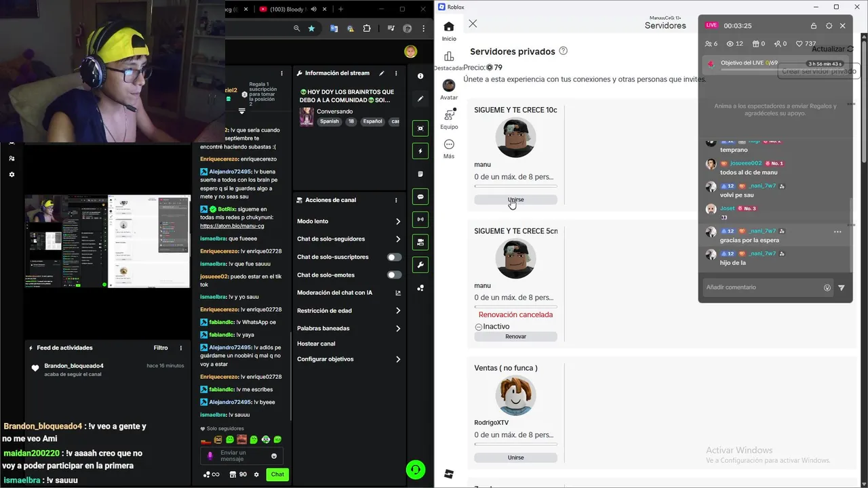Click Conversando category thumbnail

pos(307,116)
